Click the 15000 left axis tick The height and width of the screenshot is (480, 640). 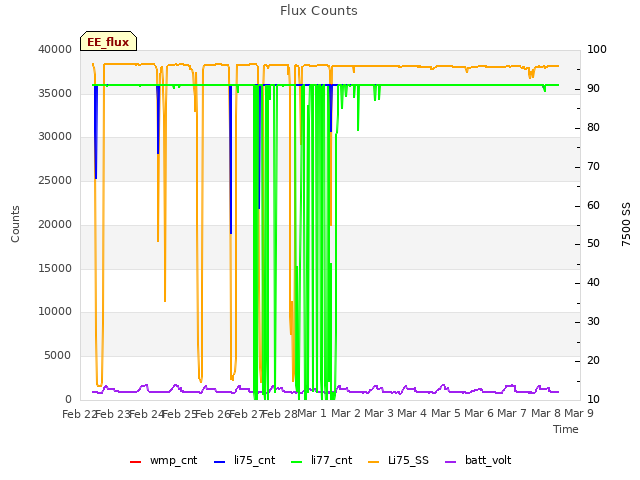55,269
